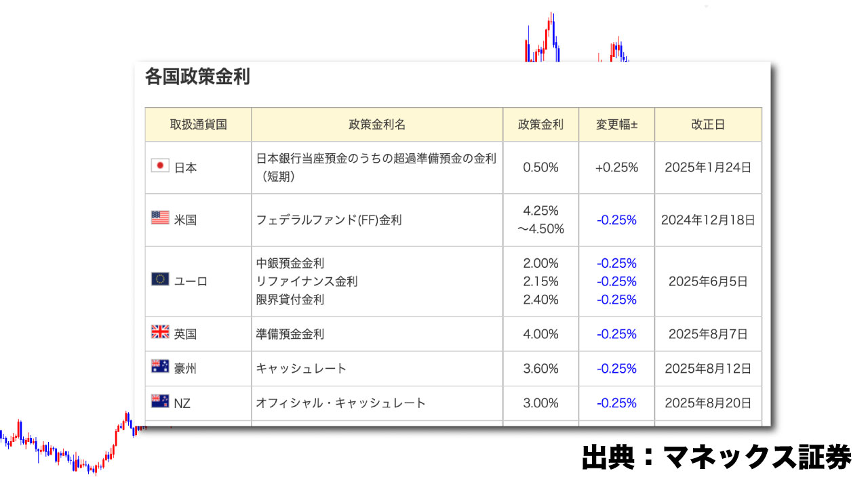Click the New Zealand flag icon
Viewport: 868px width, 488px height.
point(160,401)
